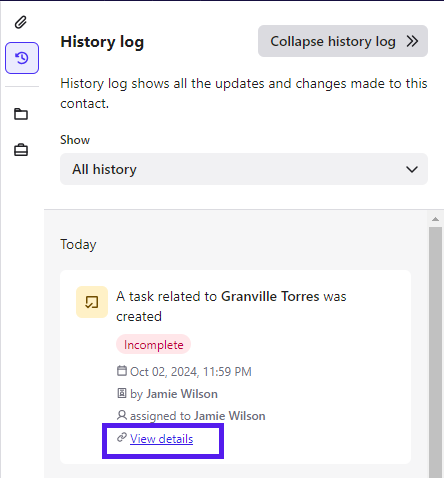The height and width of the screenshot is (478, 444).
Task: Click the yellow task icon in history entry
Action: 92,302
